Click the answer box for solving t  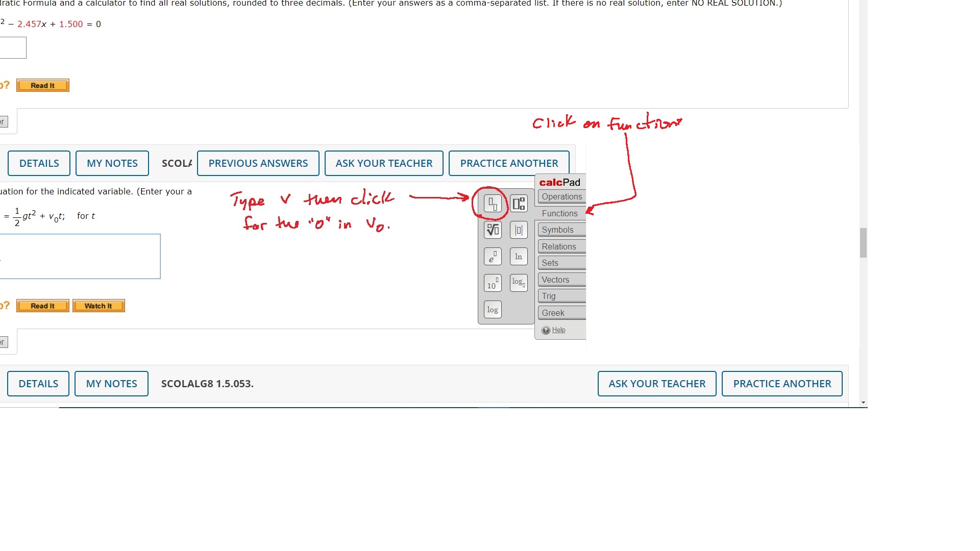(80, 257)
